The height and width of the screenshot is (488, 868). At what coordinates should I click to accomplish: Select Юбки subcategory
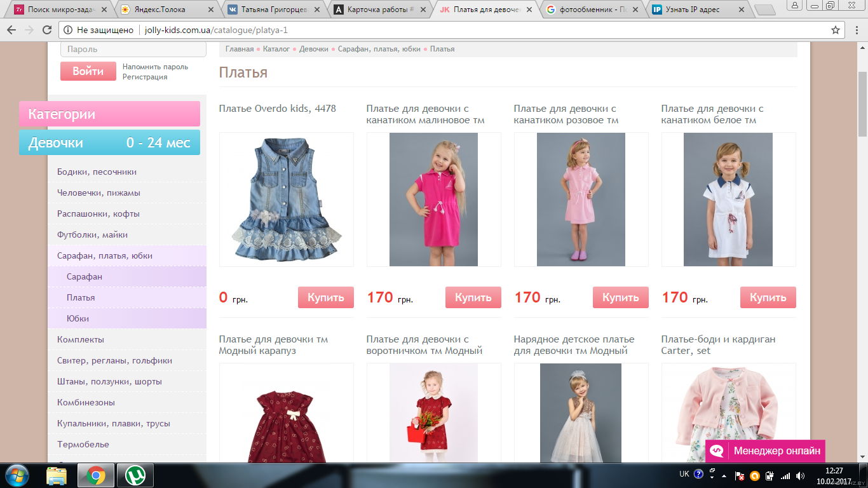pyautogui.click(x=127, y=318)
